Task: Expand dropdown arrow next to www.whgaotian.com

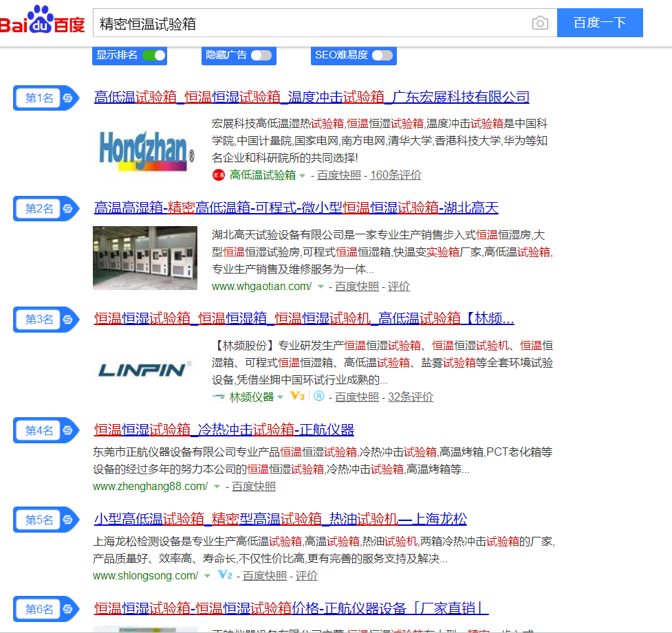Action: coord(321,287)
